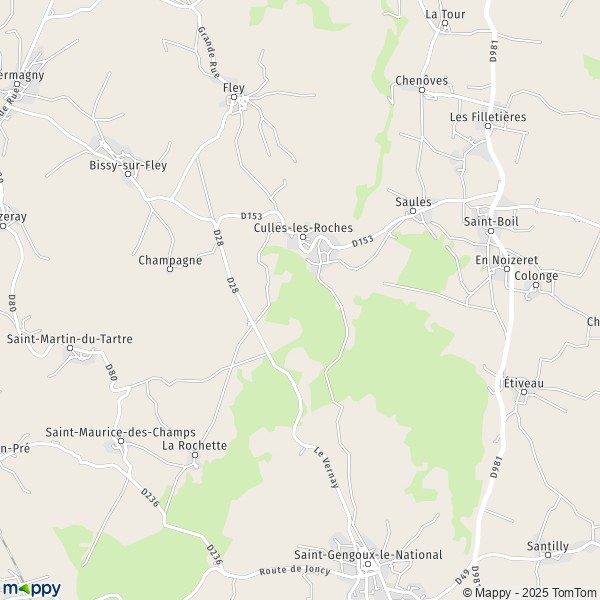Click the Le Vernay road label

(326, 467)
